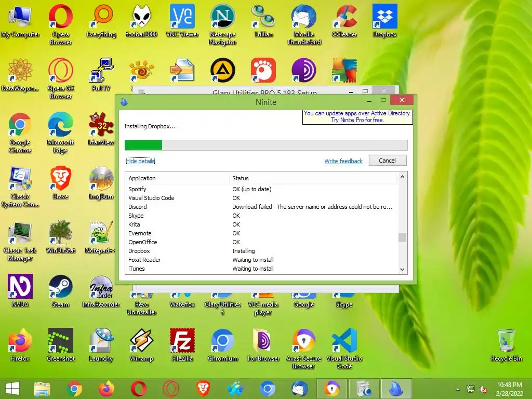Select Classic Task Manager desktop icon
This screenshot has width=532, height=399.
(x=20, y=241)
